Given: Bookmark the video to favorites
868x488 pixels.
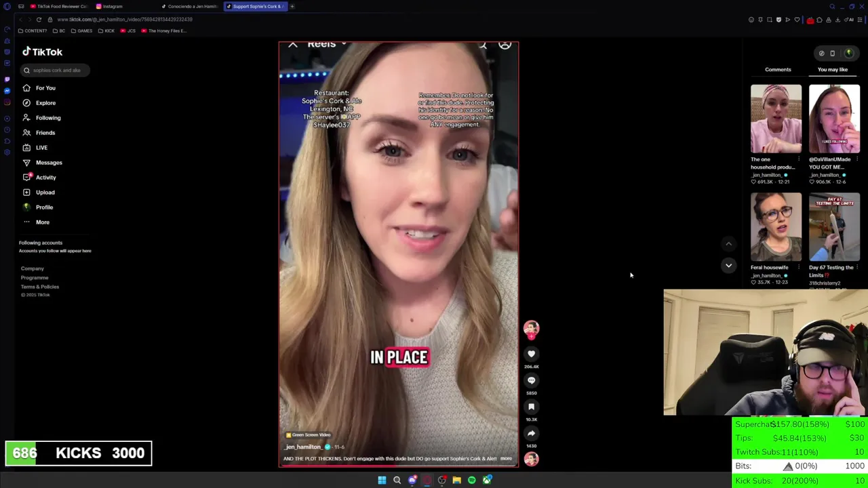Looking at the screenshot, I should [x=531, y=407].
